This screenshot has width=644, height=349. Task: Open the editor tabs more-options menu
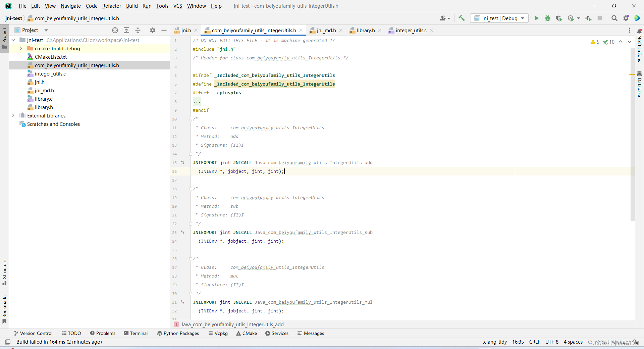630,30
